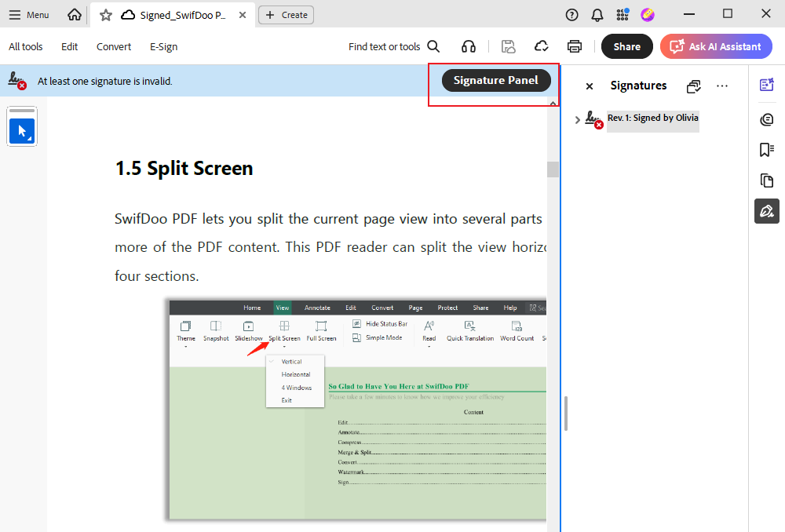Click the embedded SwifDoo screenshot image
785x532 pixels.
coord(357,410)
